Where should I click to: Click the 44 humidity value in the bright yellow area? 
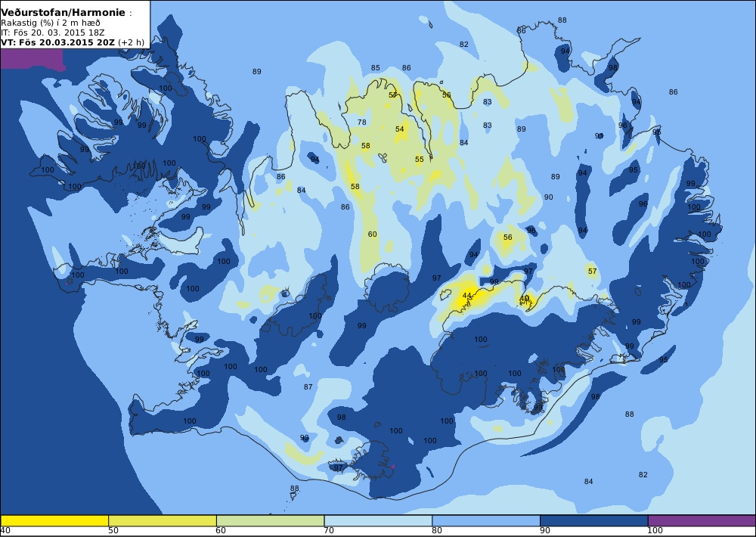pos(466,295)
